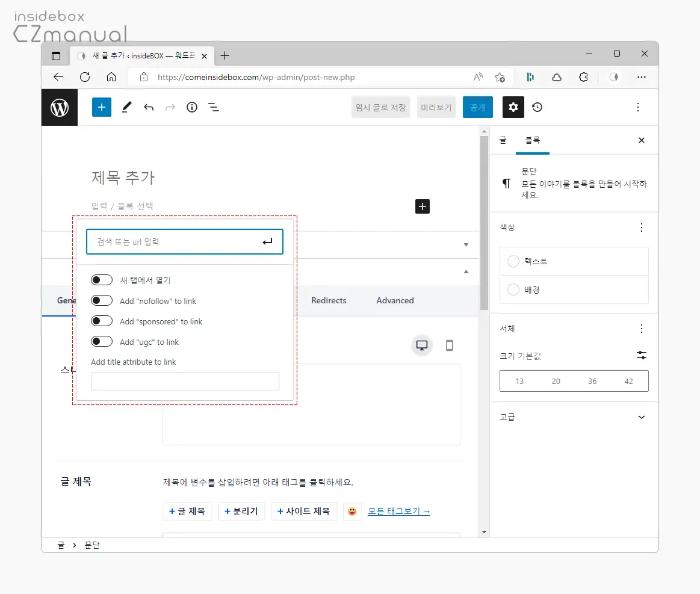Toggle the block inserter plus button
Viewport: 700px width, 594px height.
click(x=101, y=107)
